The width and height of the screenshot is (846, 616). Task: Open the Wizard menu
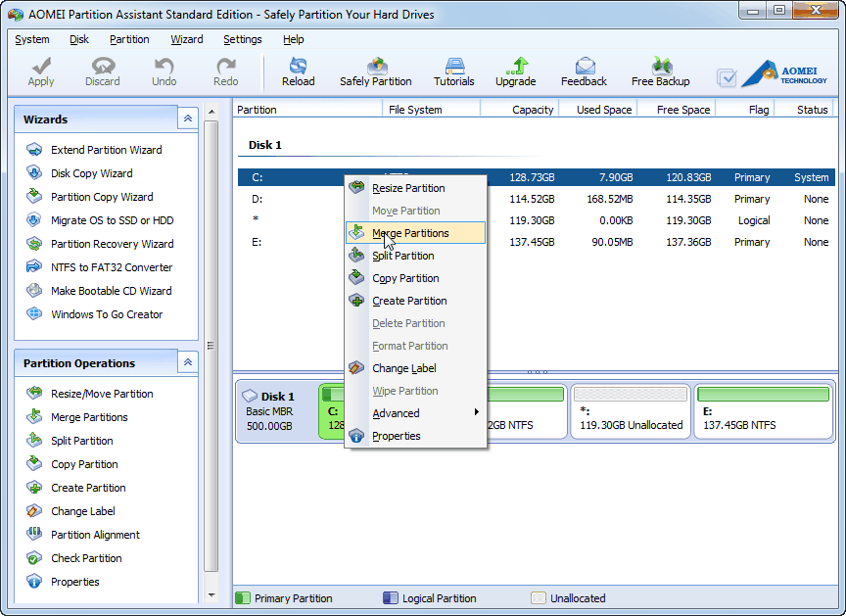pos(187,39)
